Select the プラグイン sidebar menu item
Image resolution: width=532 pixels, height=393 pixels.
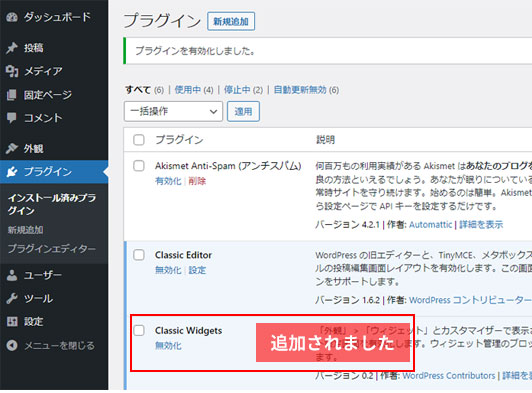click(54, 172)
